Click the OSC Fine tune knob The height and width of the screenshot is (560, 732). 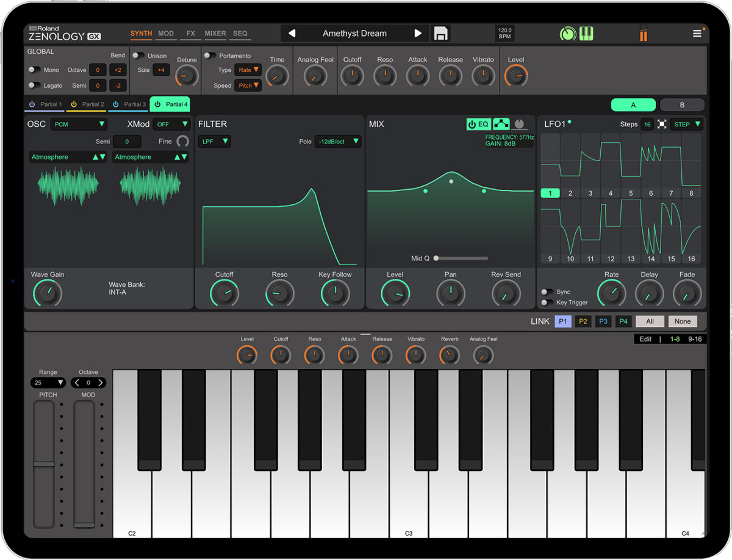click(x=182, y=142)
